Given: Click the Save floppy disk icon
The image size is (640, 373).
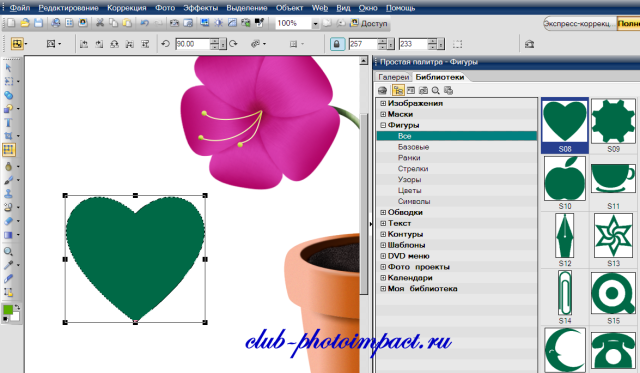Looking at the screenshot, I should click(x=38, y=23).
